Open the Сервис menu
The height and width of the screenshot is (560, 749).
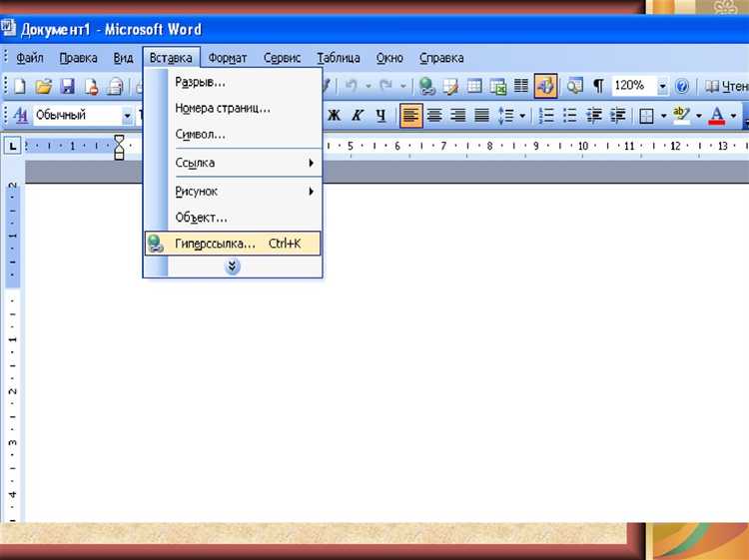[x=282, y=58]
